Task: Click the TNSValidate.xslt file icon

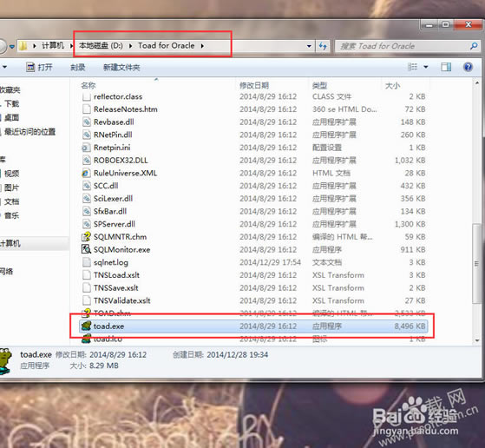Action: coord(86,300)
